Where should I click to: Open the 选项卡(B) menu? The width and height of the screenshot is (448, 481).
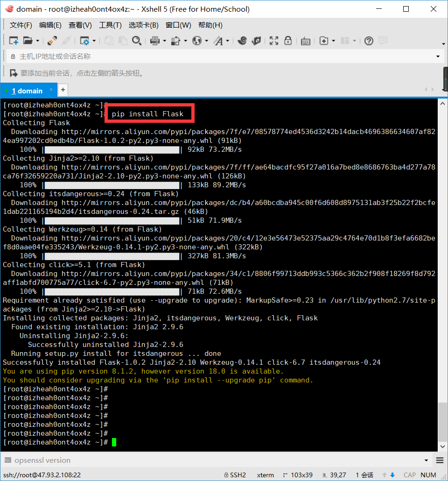[x=144, y=25]
